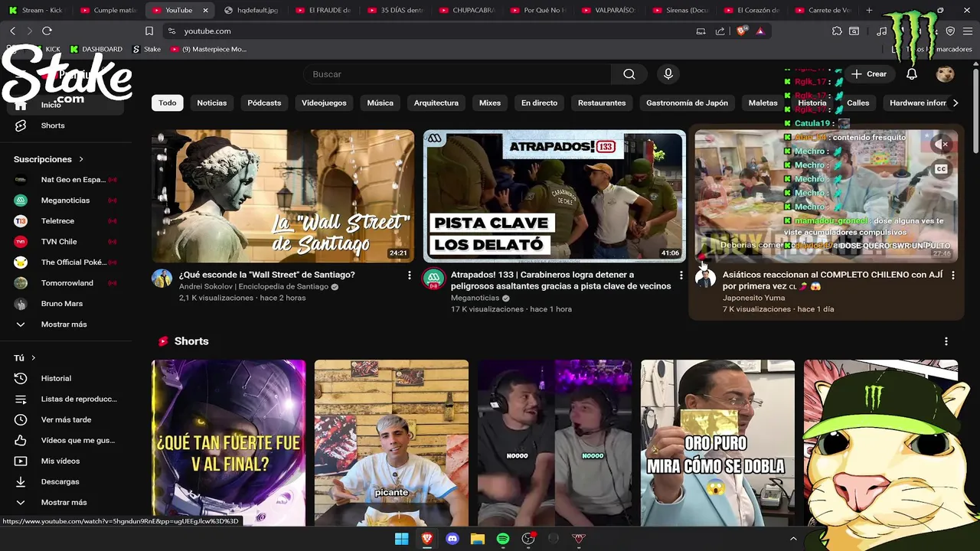The height and width of the screenshot is (551, 980).
Task: Open options for the Asiáticos reaccionan video
Action: coord(952,275)
